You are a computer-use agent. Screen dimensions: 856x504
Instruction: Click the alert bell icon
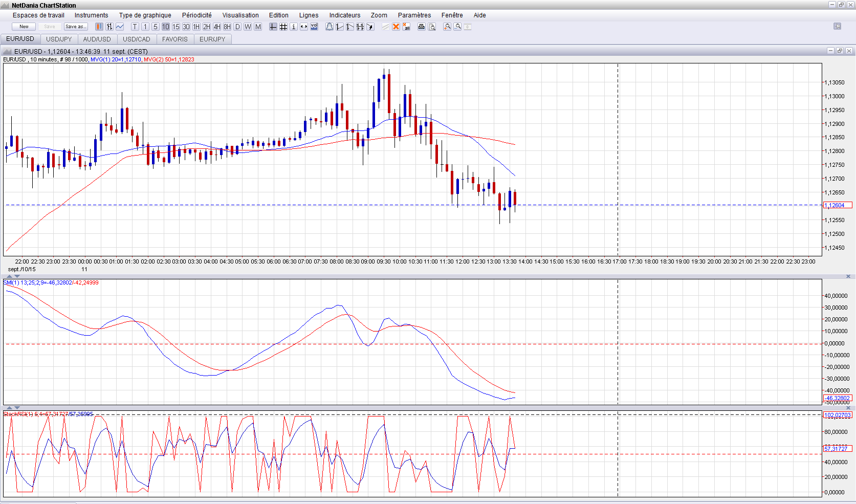click(x=330, y=27)
